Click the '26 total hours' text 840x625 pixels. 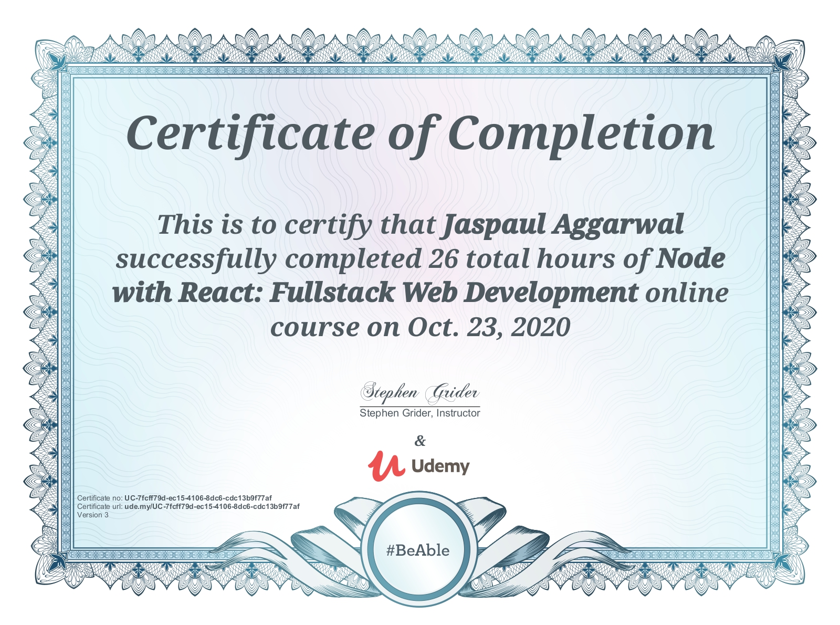point(522,258)
